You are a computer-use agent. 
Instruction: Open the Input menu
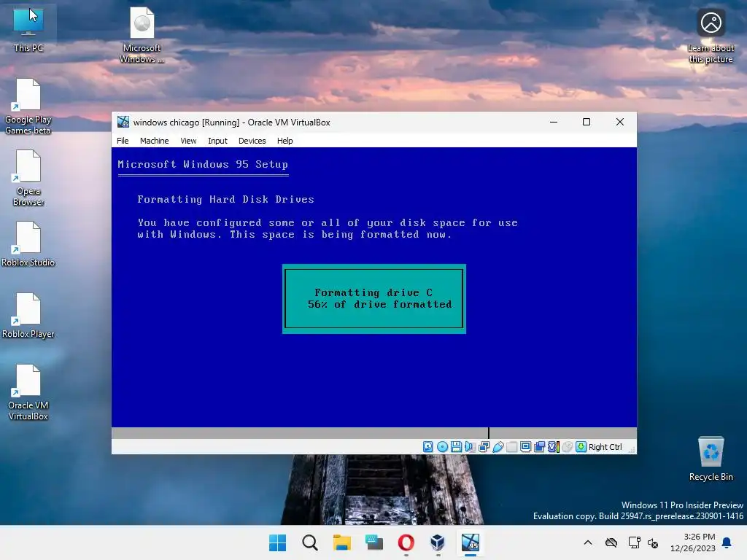217,141
